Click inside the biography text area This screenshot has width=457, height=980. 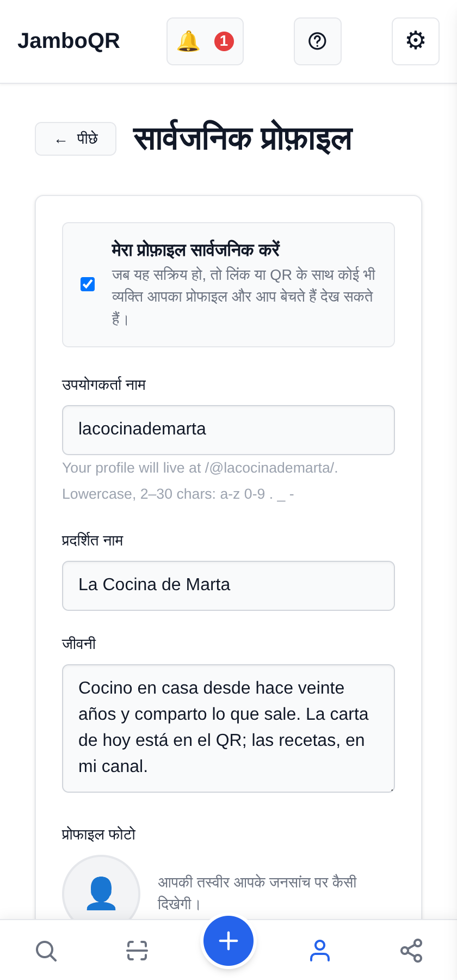[x=228, y=728]
